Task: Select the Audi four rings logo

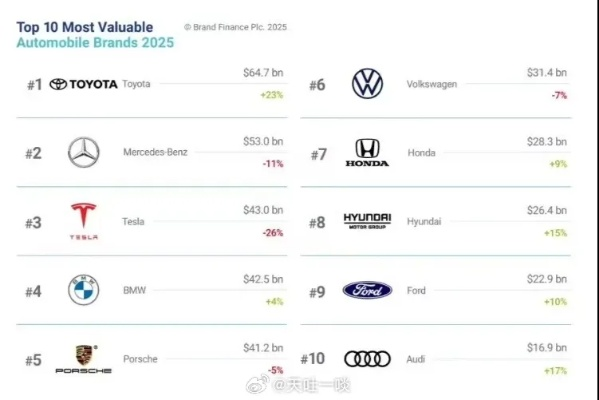Action: (367, 359)
